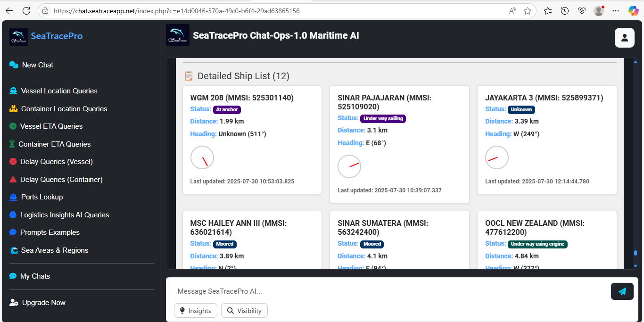Viewport: 644px width, 322px height.
Task: Click the warning triangle icon beside Delay Queries (Container)
Action: [x=13, y=180]
